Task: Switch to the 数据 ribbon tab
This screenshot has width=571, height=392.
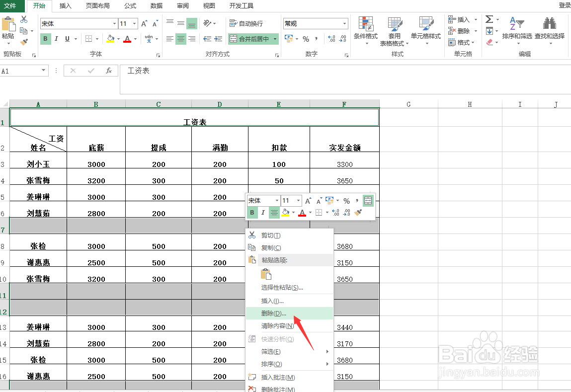Action: tap(157, 6)
